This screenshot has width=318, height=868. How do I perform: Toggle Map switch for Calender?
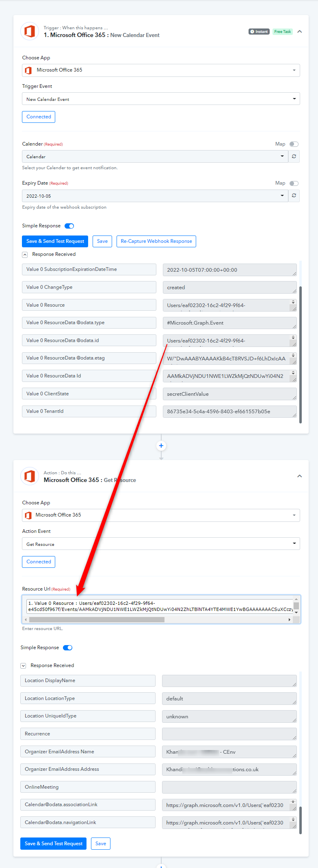[294, 144]
